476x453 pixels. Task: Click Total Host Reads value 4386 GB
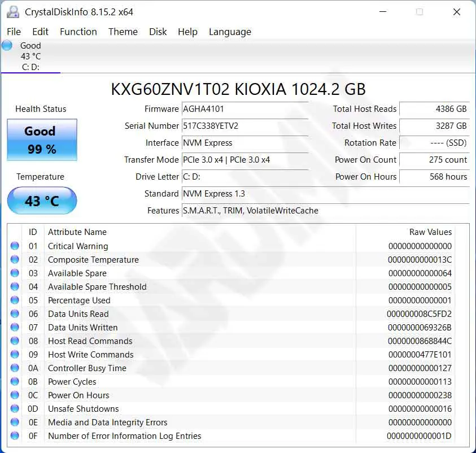(x=434, y=108)
